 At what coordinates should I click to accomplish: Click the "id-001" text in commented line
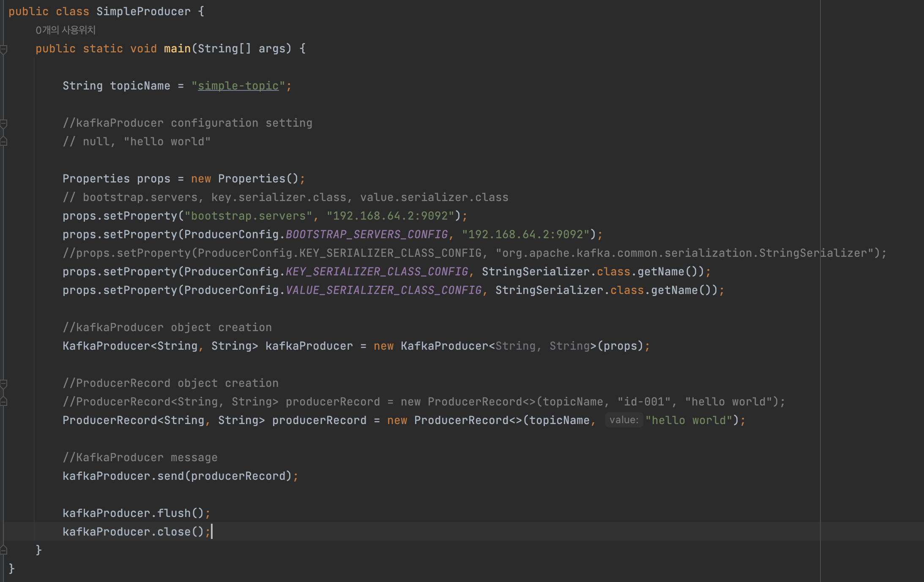click(x=644, y=402)
